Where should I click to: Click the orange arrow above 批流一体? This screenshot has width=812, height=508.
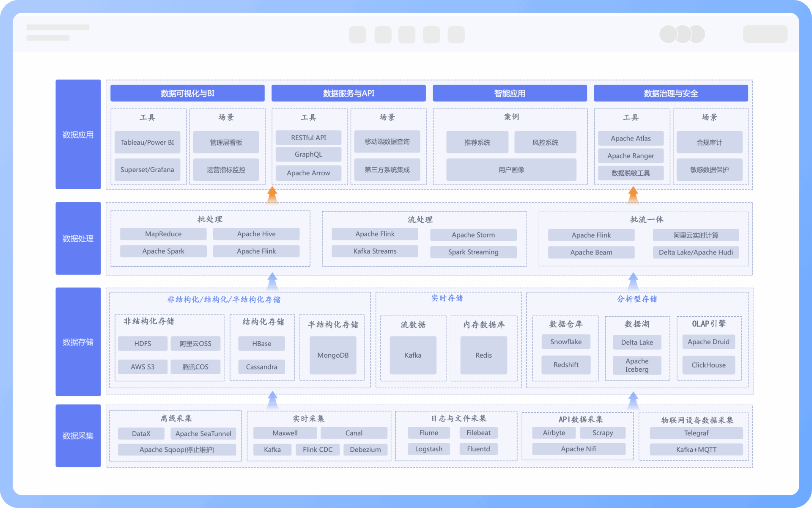(633, 195)
